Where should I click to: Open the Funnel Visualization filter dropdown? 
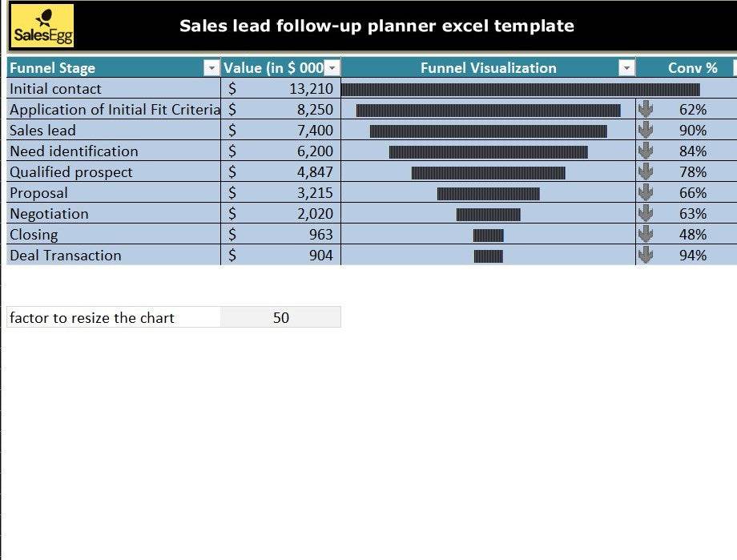point(626,68)
